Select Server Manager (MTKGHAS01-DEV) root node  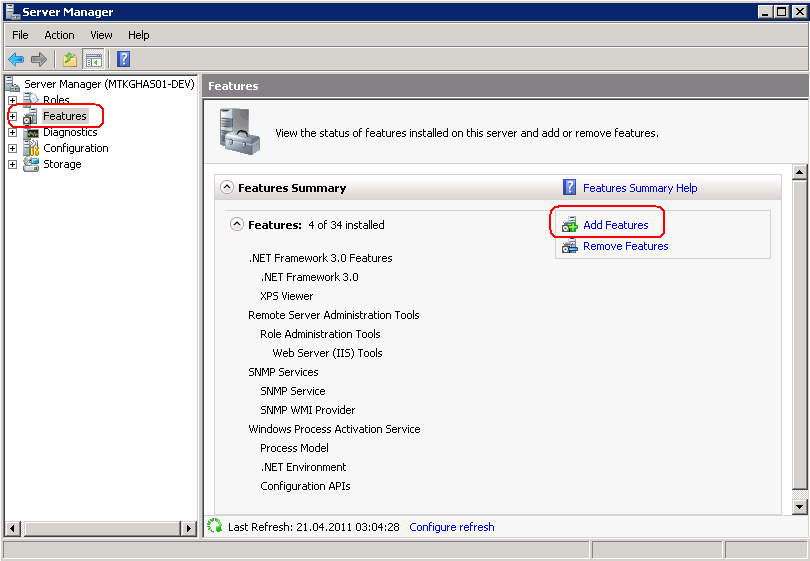click(x=109, y=84)
